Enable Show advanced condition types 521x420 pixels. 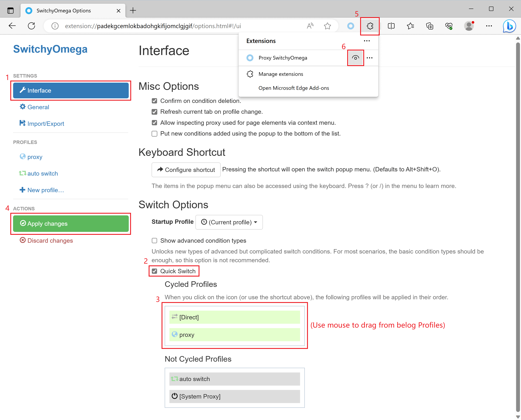tap(154, 240)
